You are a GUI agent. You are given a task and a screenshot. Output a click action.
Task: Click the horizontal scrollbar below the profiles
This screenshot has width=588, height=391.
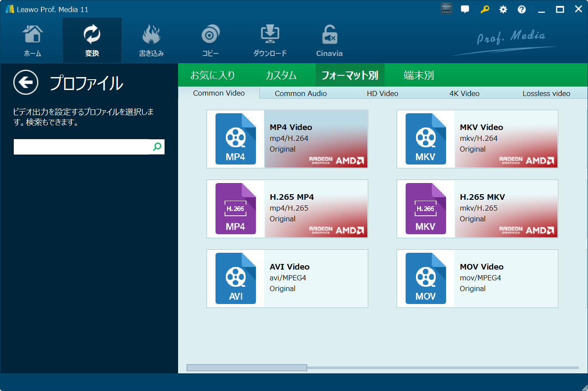246,368
